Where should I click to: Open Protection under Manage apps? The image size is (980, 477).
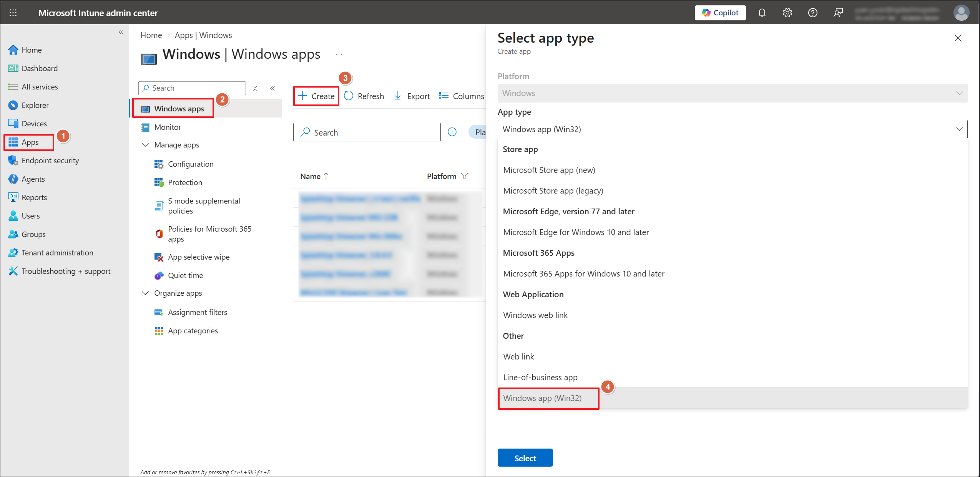[178, 182]
